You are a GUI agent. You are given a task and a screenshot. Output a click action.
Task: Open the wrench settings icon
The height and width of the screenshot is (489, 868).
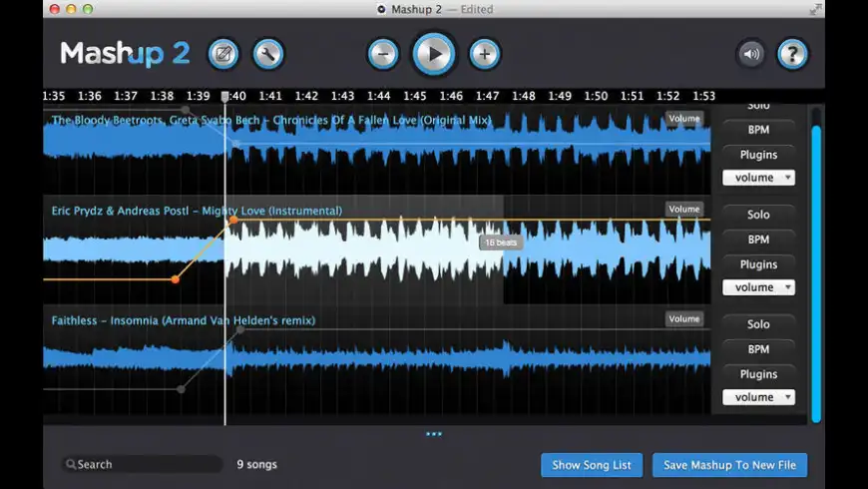(268, 54)
